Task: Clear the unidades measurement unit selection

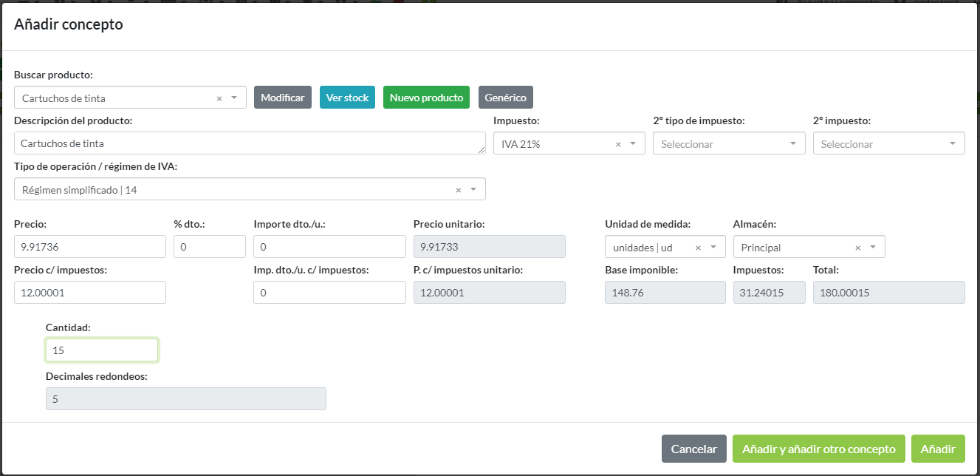Action: coord(698,248)
